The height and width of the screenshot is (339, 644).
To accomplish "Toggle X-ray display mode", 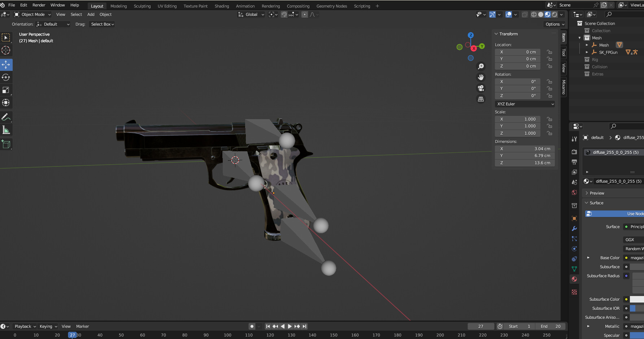I will (525, 14).
